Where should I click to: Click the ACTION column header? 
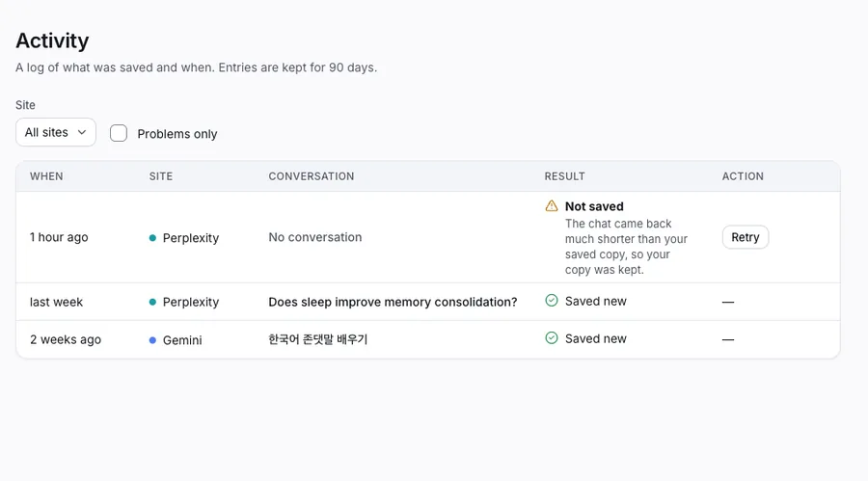pos(743,176)
